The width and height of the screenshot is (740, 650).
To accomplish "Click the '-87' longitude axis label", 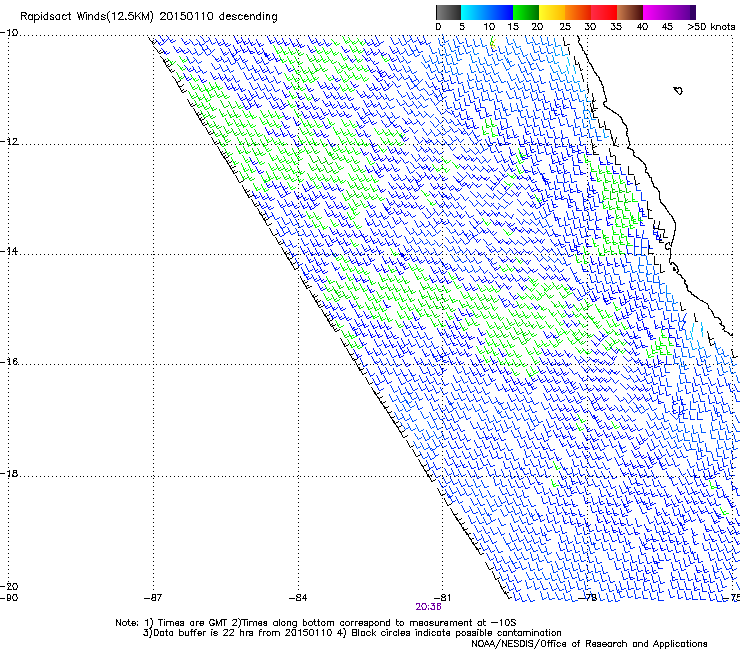I will 153,598.
